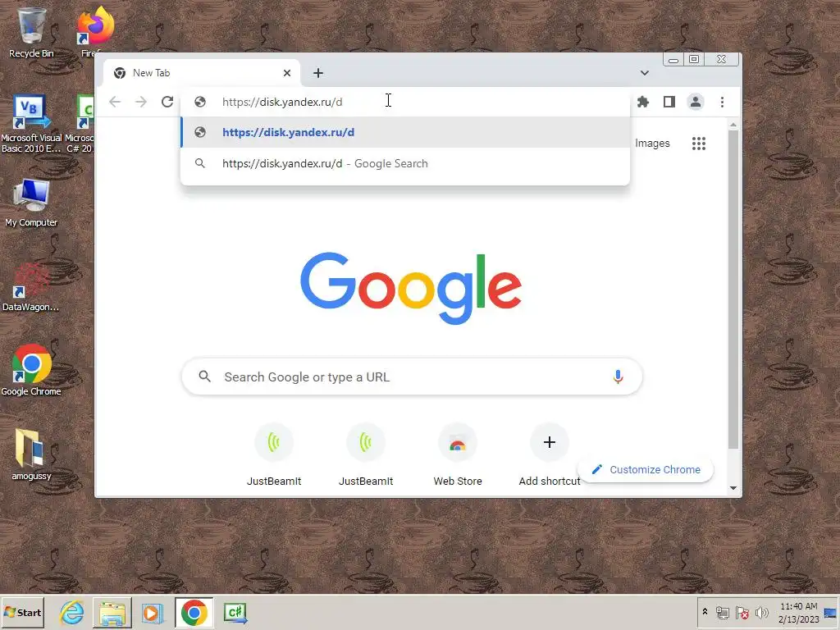The width and height of the screenshot is (840, 630).
Task: Minimize the Chrome window
Action: 673,59
